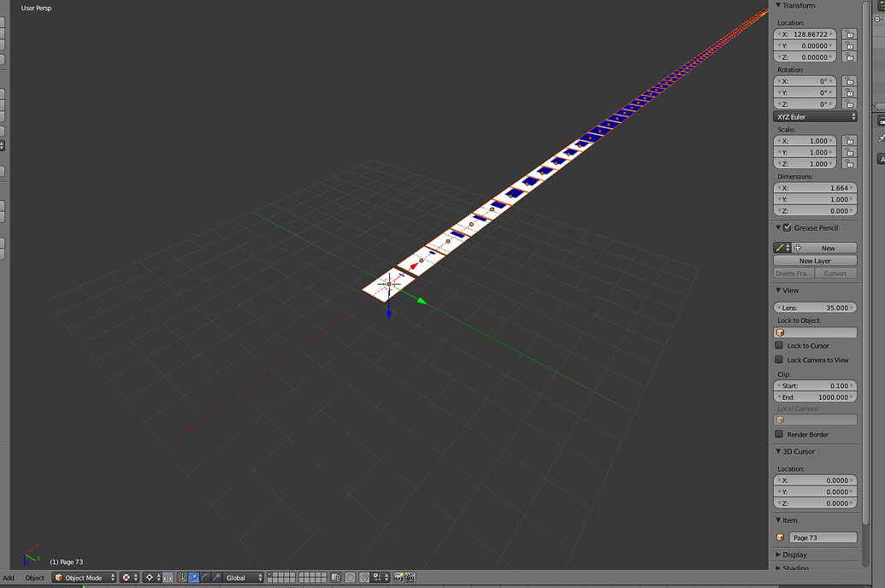
Task: Toggle snap magnet icon
Action: [x=364, y=577]
